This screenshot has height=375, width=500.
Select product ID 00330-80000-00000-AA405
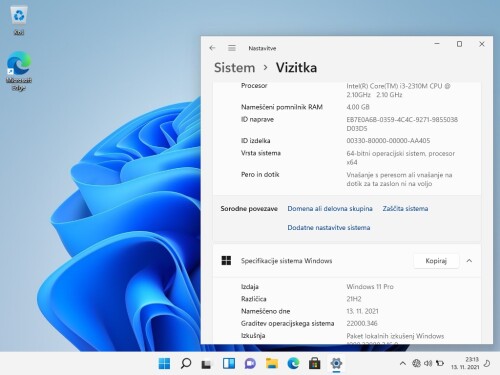click(388, 141)
